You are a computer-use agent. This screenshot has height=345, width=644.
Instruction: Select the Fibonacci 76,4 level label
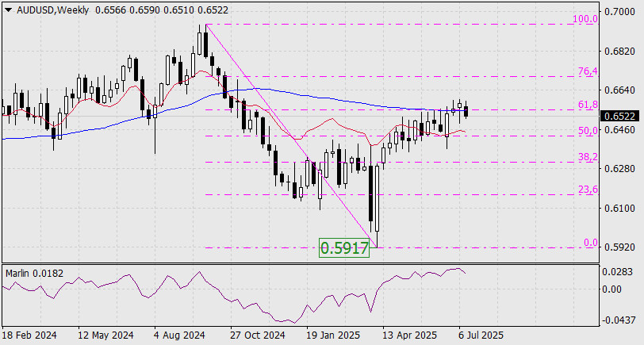[x=588, y=71]
